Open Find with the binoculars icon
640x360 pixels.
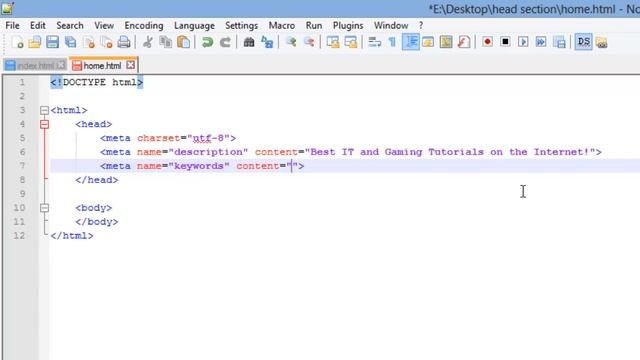(x=249, y=42)
